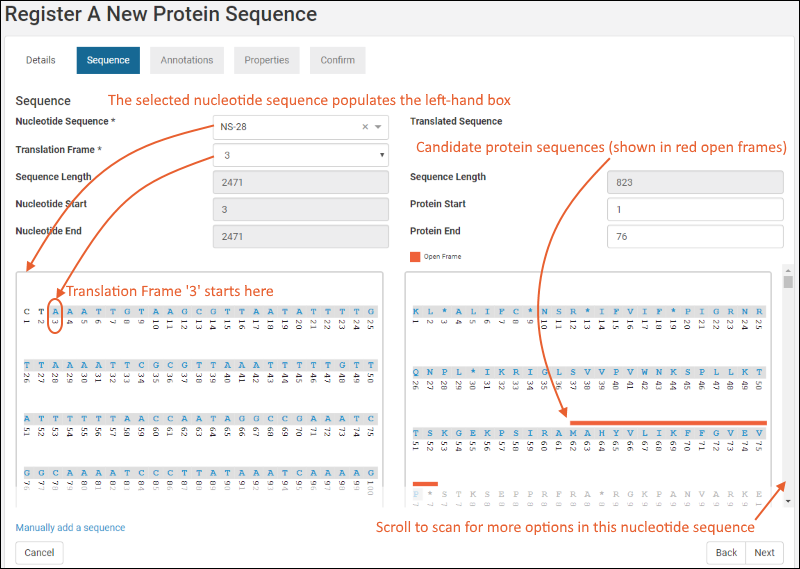Image resolution: width=800 pixels, height=569 pixels.
Task: Click the Sequence tab
Action: pyautogui.click(x=108, y=60)
